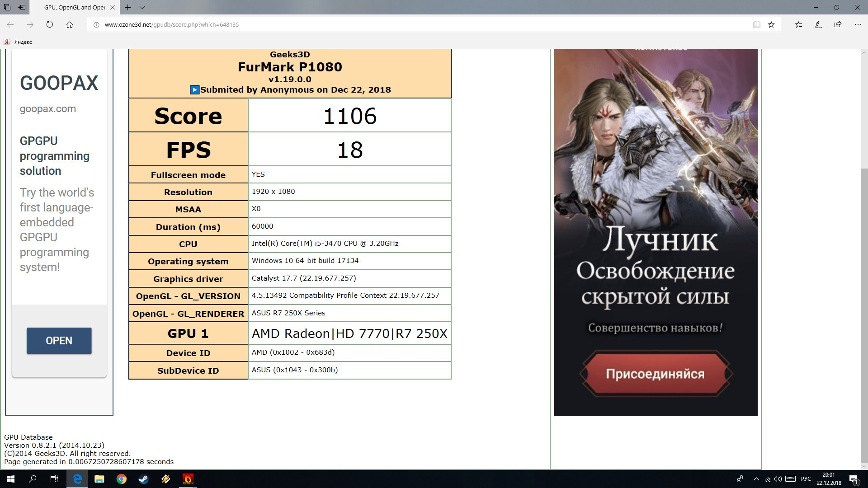Add page to favorites with star icon
The image size is (868, 488).
tap(771, 24)
